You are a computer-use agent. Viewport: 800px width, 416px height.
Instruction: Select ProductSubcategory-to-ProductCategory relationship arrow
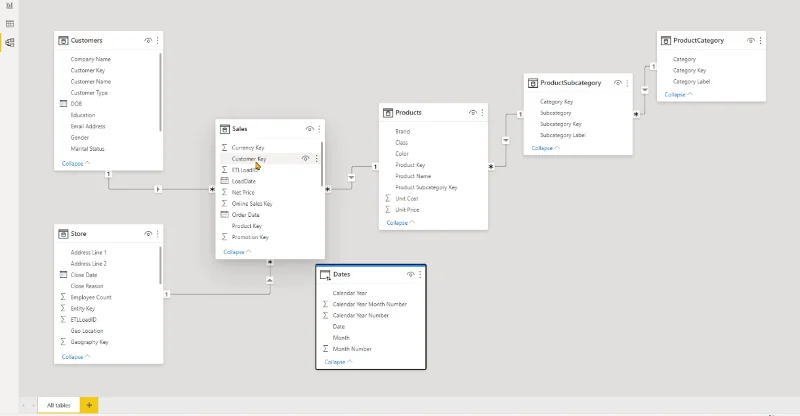pyautogui.click(x=645, y=90)
